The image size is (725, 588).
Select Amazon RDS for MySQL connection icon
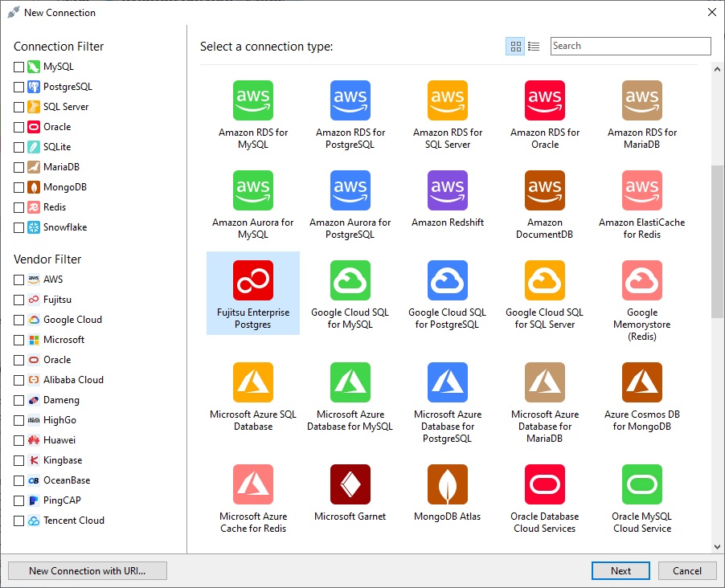253,100
